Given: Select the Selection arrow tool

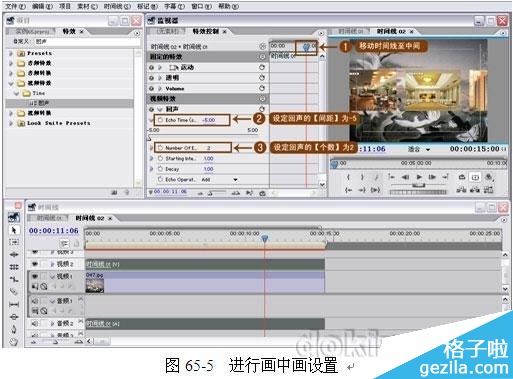Looking at the screenshot, I should (x=14, y=230).
